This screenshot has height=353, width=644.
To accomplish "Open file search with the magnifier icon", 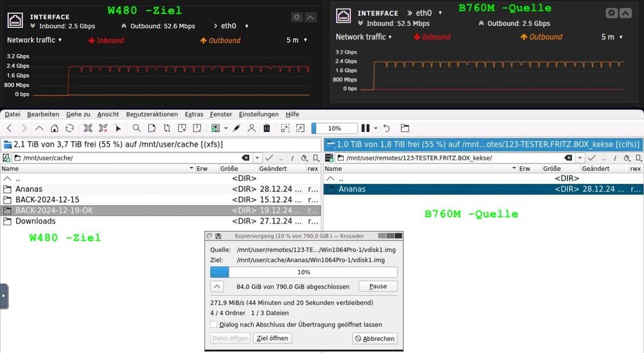I will (137, 128).
